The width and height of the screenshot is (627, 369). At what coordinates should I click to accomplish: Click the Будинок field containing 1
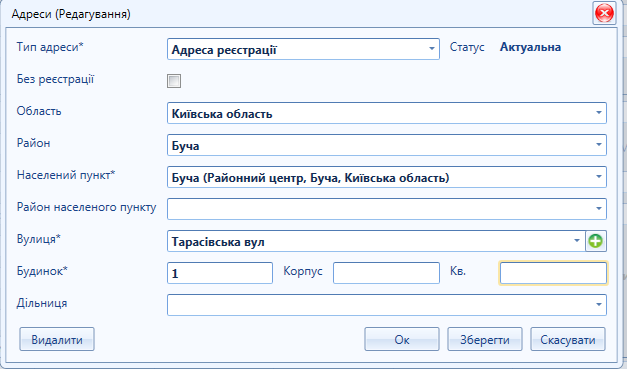pyautogui.click(x=220, y=273)
